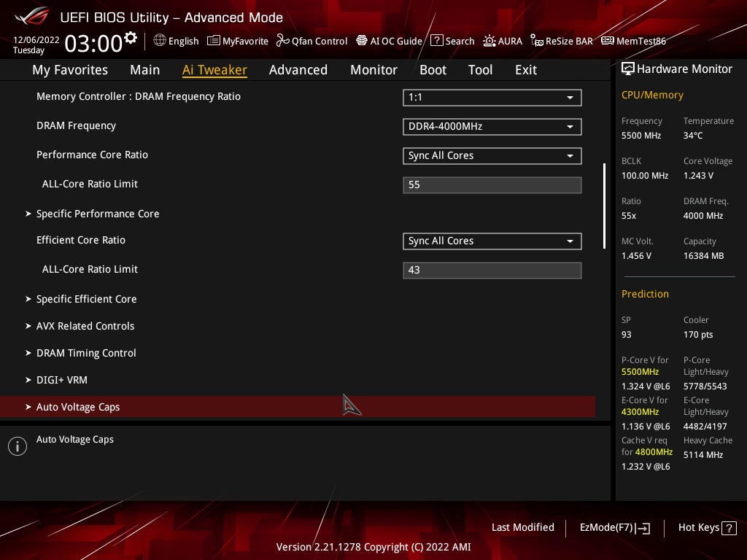Click the Last Modified button

click(523, 528)
